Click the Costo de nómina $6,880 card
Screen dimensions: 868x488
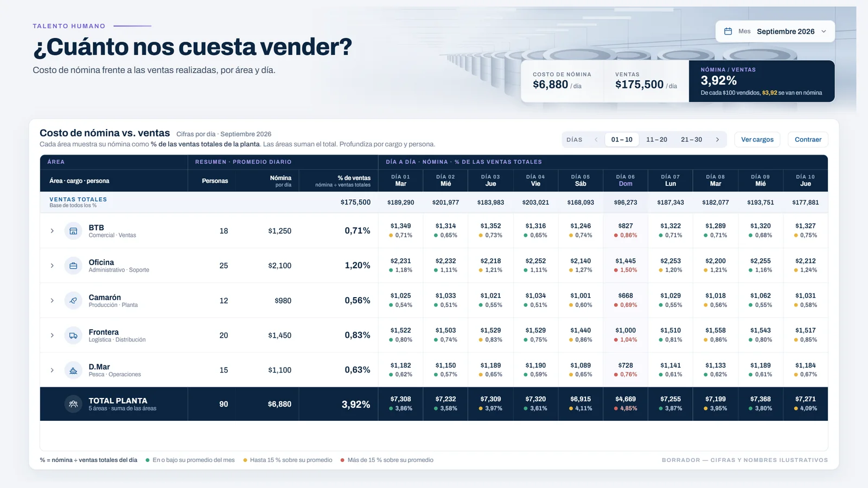563,81
